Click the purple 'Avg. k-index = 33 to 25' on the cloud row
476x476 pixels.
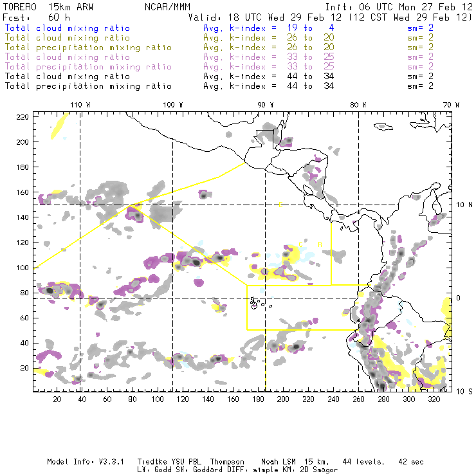[269, 57]
